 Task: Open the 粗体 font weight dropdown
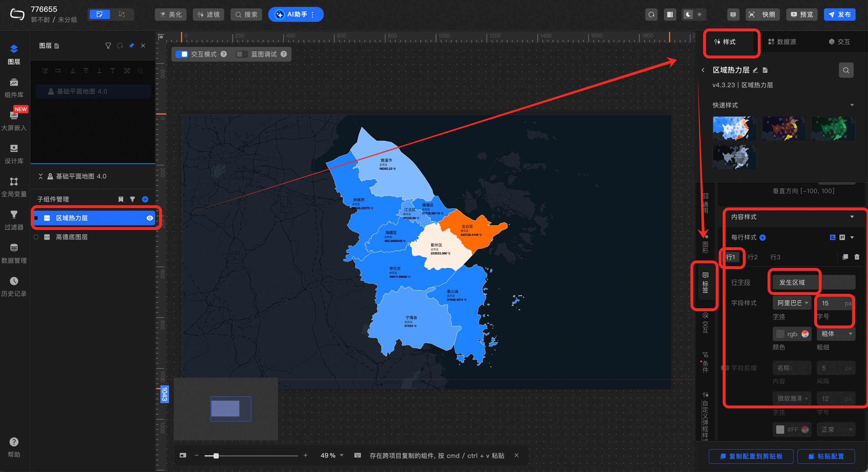click(836, 334)
